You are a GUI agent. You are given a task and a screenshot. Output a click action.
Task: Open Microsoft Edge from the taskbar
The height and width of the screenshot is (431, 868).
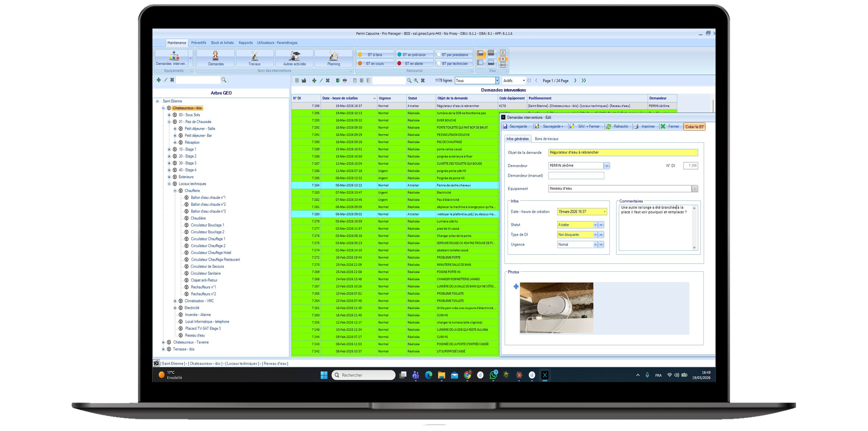pyautogui.click(x=429, y=375)
